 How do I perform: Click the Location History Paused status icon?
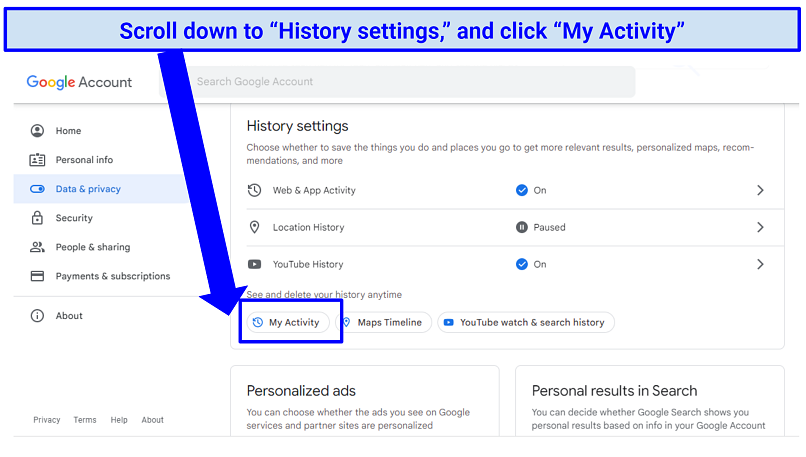(x=522, y=227)
